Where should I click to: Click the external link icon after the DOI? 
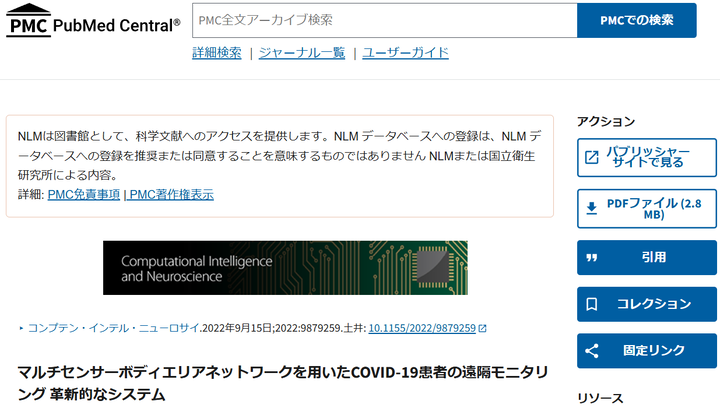point(482,328)
